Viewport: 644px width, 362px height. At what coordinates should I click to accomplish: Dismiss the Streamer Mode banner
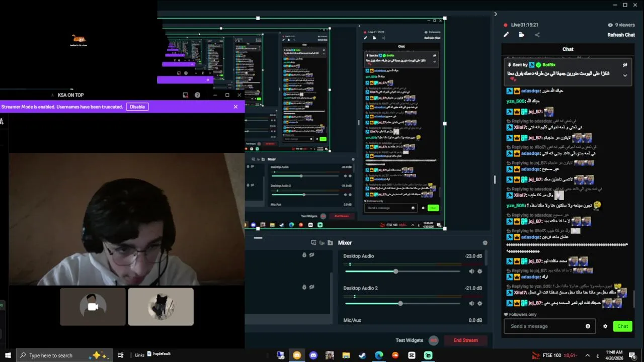(235, 107)
